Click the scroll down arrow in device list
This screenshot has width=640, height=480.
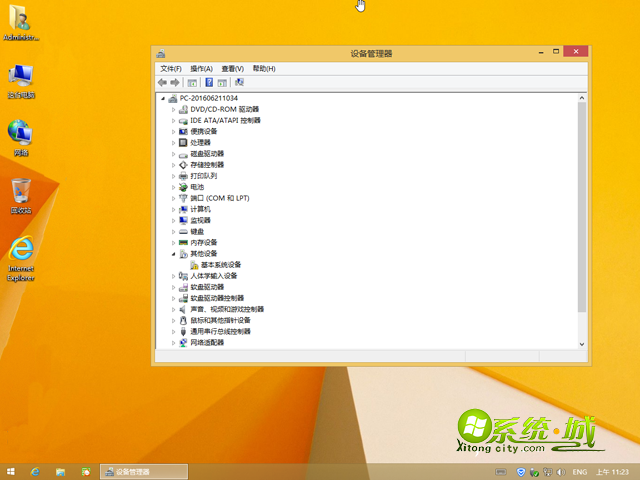(x=582, y=344)
